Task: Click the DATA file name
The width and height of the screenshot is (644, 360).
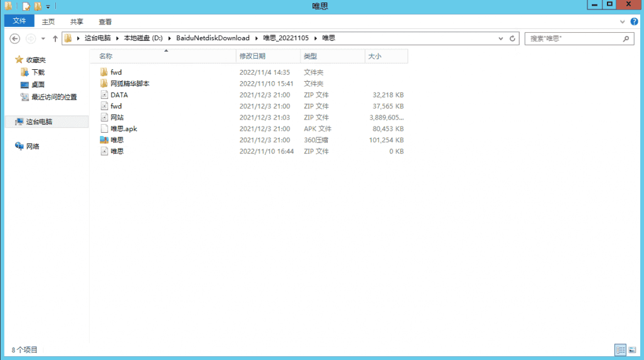Action: point(119,95)
